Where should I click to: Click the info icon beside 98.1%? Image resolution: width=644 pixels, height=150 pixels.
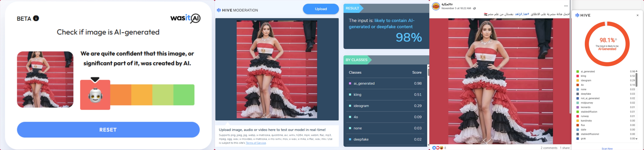click(x=616, y=39)
